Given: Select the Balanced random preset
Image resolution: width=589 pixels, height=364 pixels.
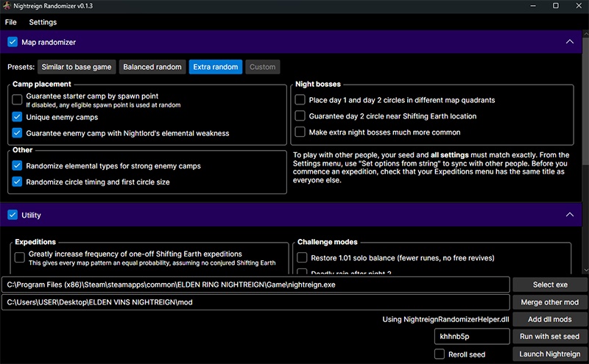Looking at the screenshot, I should click(x=152, y=67).
